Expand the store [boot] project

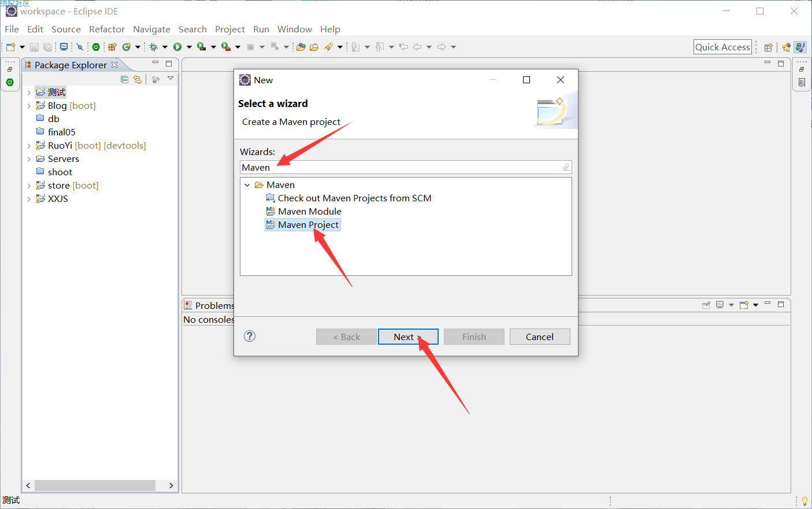pos(29,186)
